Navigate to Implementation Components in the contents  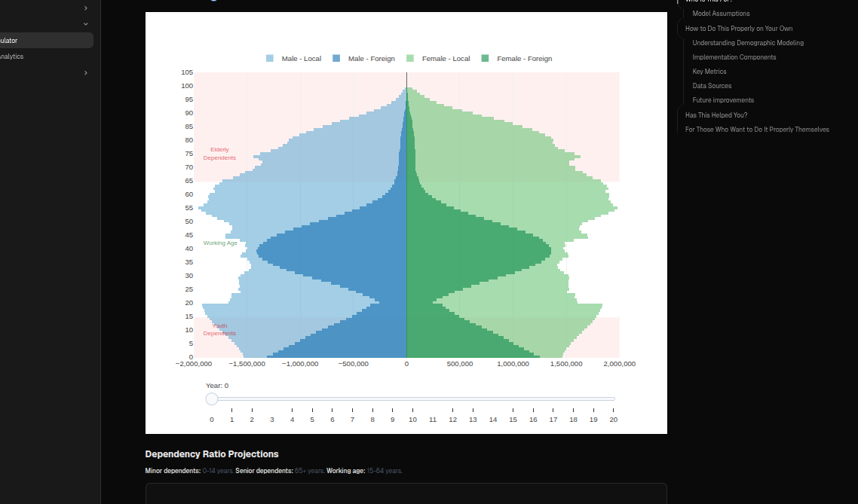coord(734,57)
